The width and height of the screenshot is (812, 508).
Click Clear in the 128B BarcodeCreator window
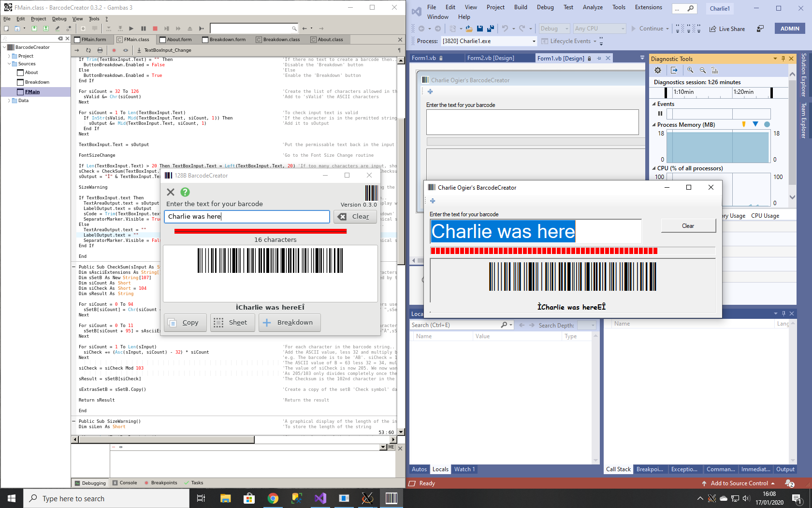(x=355, y=217)
